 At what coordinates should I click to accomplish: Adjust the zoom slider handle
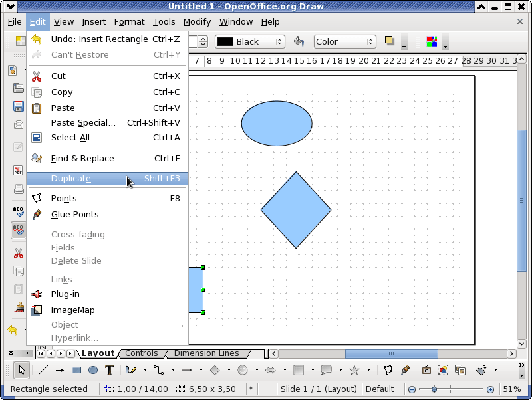click(434, 389)
